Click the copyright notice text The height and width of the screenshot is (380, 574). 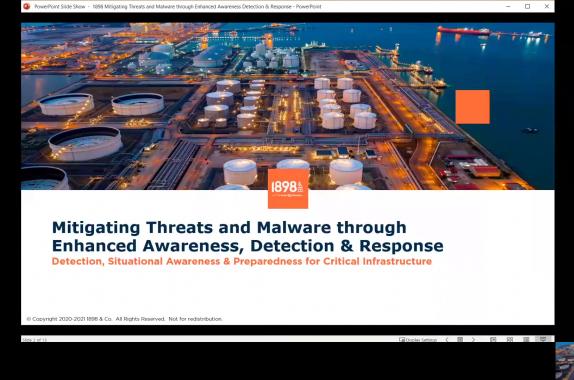[x=124, y=319]
